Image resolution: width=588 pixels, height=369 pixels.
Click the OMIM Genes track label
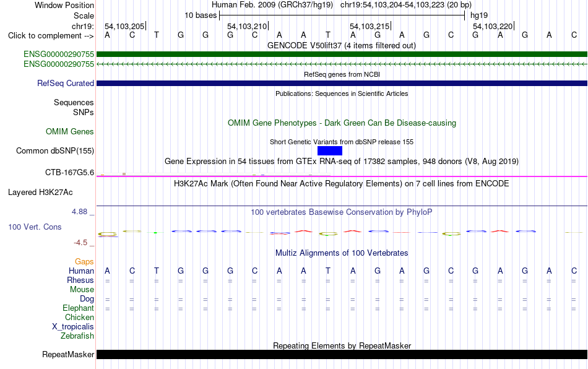click(70, 132)
